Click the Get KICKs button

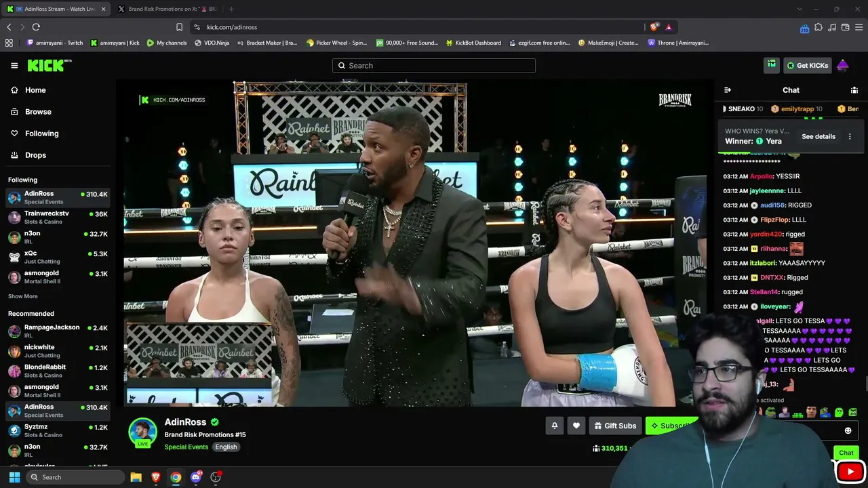point(808,65)
